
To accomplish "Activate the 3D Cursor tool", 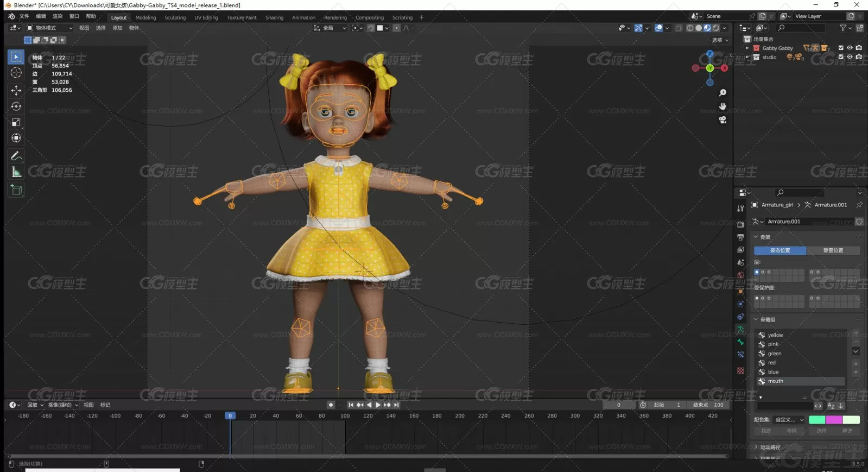I will [16, 73].
